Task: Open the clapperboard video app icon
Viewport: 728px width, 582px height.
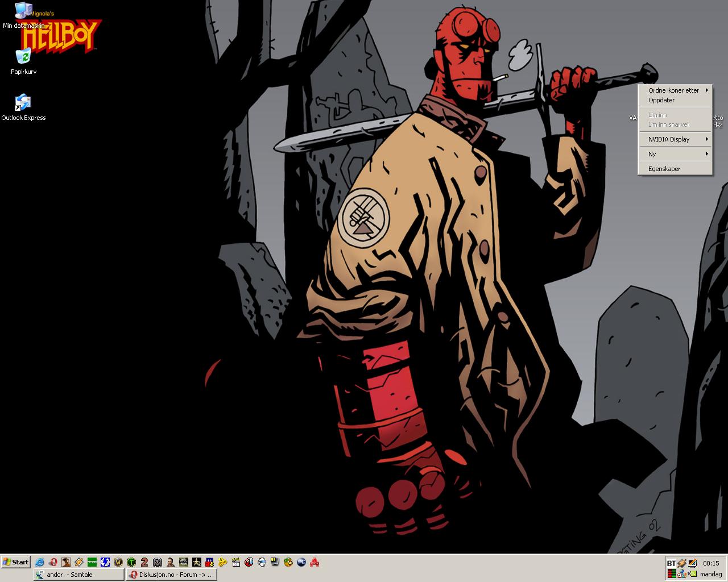Action: click(236, 562)
